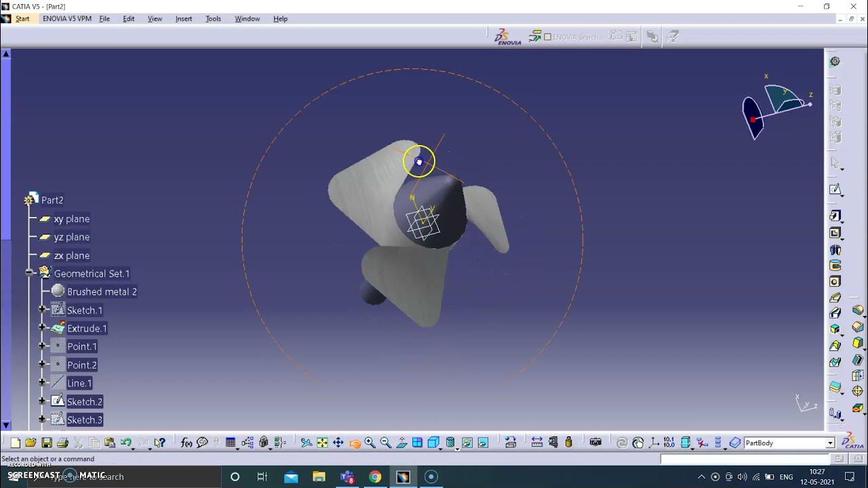
Task: Open the Mail app in the taskbar
Action: coord(291,476)
